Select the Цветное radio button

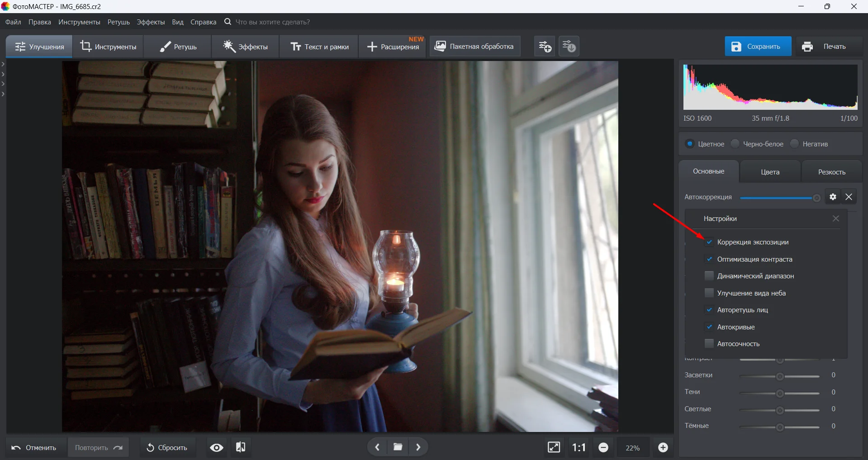click(x=690, y=144)
